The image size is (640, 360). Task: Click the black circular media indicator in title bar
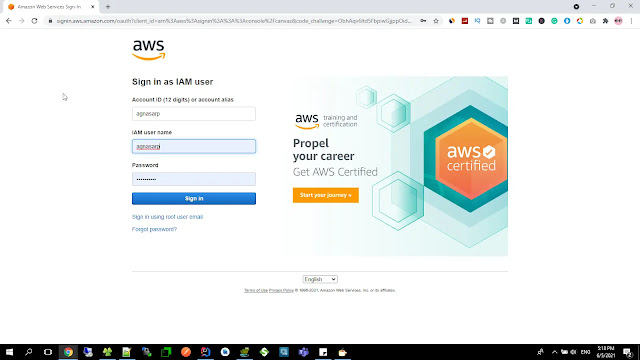pos(576,7)
